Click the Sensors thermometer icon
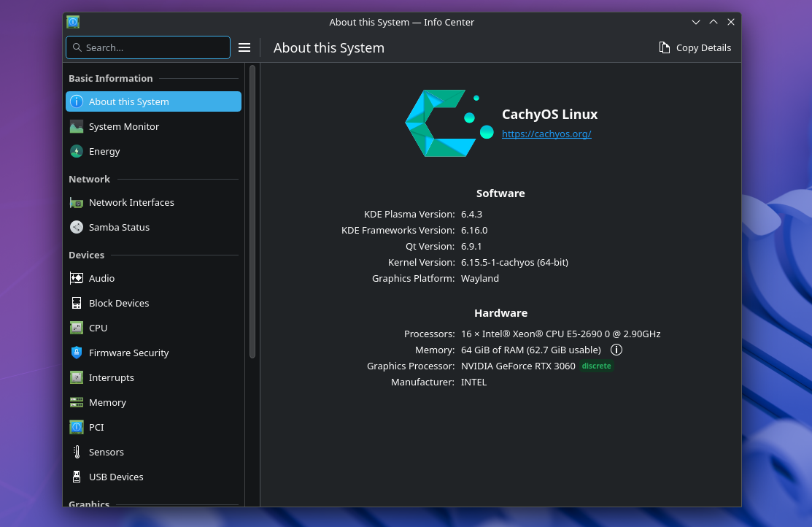 coord(77,453)
